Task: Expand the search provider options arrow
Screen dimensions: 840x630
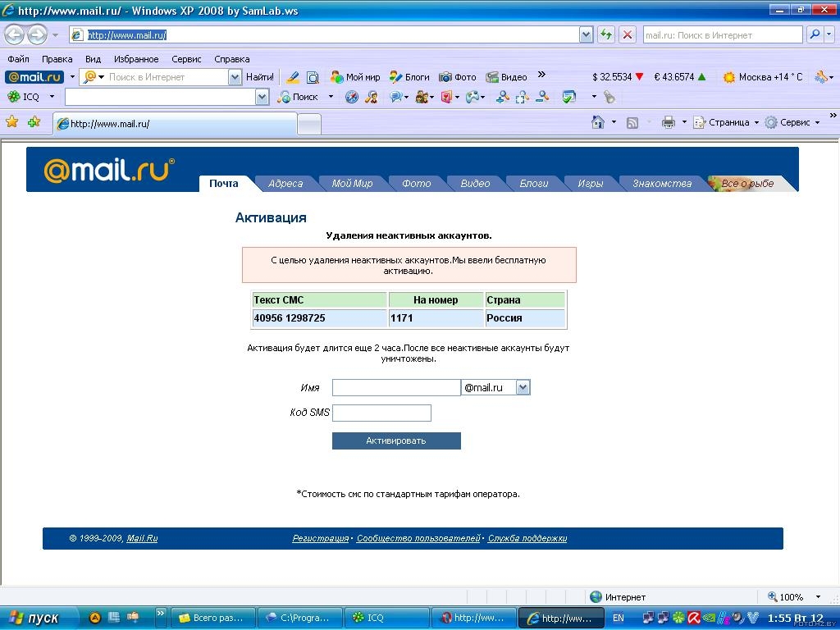Action: click(829, 34)
